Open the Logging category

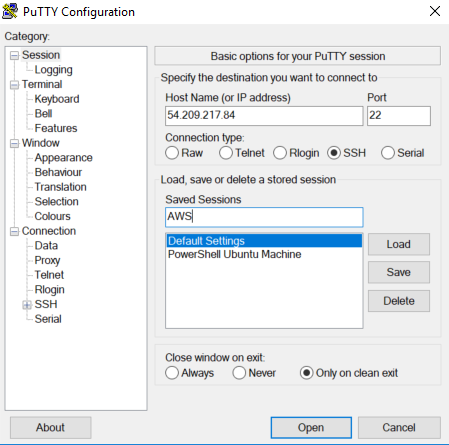tap(53, 70)
